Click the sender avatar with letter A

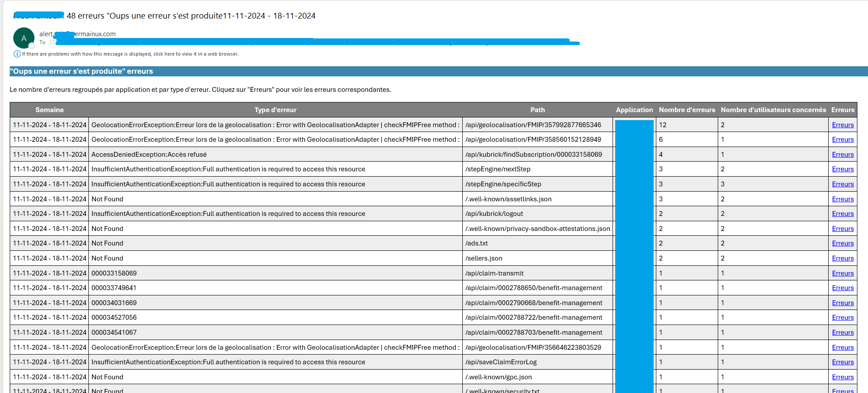[x=24, y=38]
